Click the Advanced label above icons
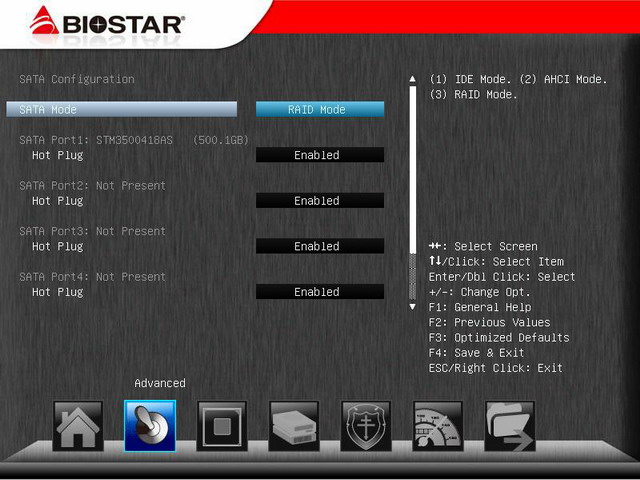The image size is (640, 480). pos(160,383)
